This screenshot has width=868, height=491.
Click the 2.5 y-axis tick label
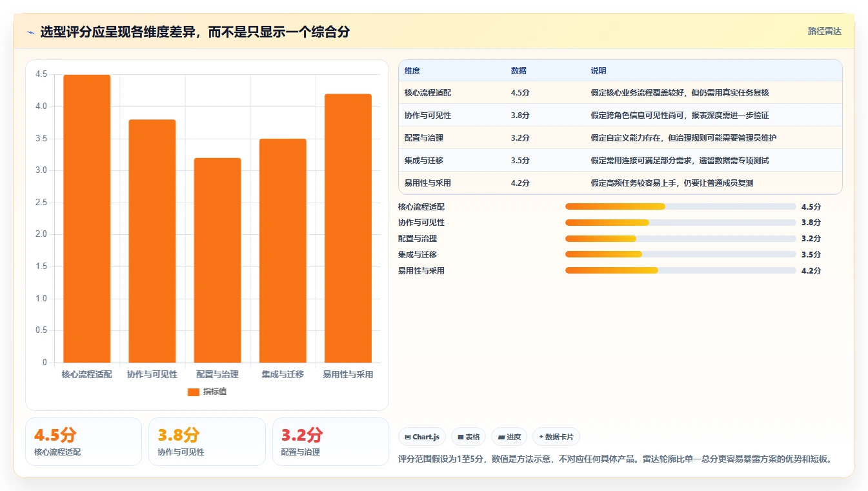point(41,203)
